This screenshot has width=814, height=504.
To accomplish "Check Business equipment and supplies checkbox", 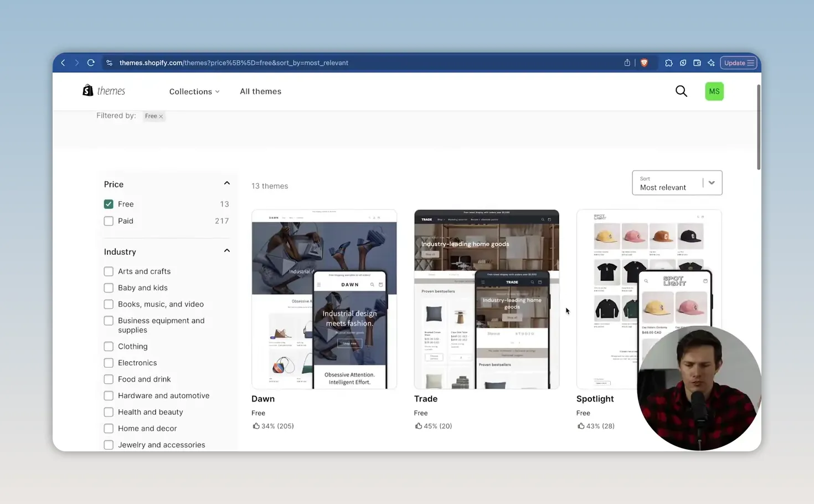I will tap(109, 321).
